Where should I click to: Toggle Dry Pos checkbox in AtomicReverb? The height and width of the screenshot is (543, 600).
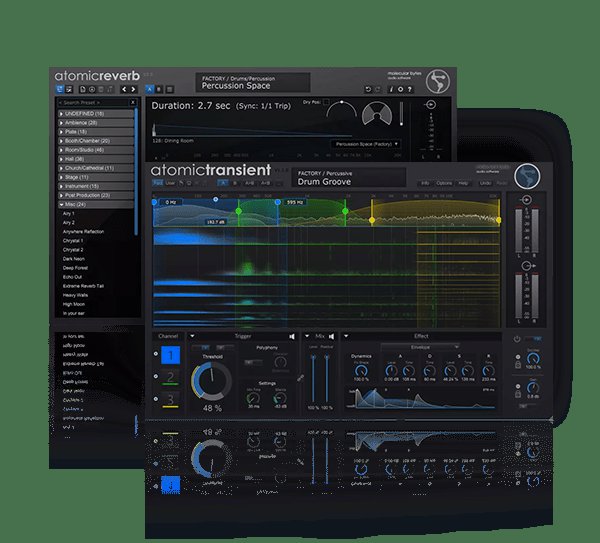326,102
